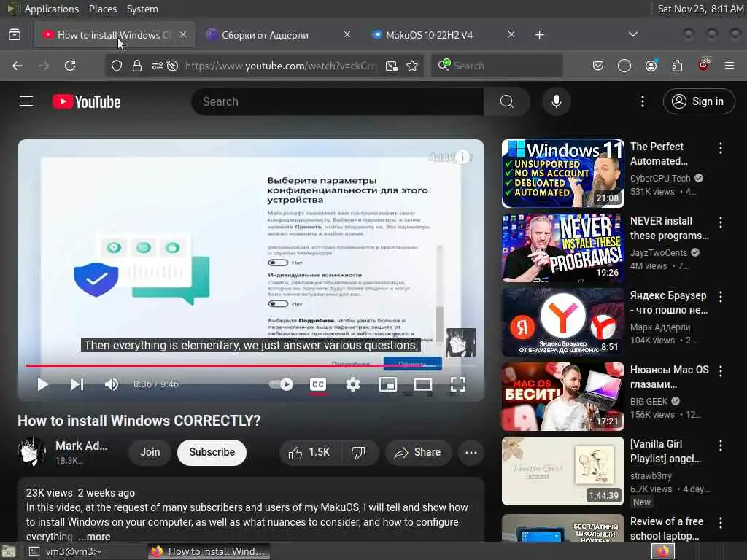
Task: Toggle the autoplay switch
Action: point(281,384)
